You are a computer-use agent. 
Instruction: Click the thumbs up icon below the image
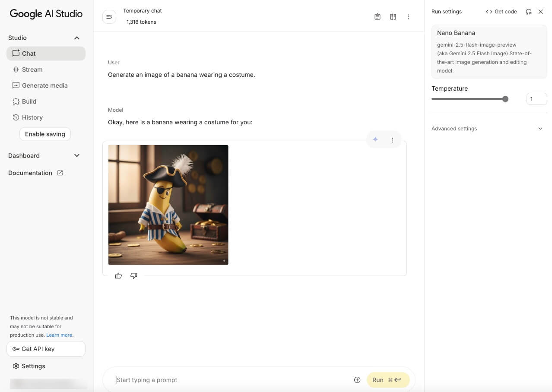point(118,275)
